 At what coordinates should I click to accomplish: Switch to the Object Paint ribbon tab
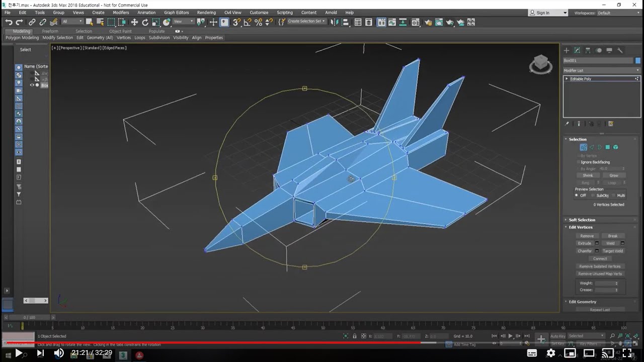point(120,31)
